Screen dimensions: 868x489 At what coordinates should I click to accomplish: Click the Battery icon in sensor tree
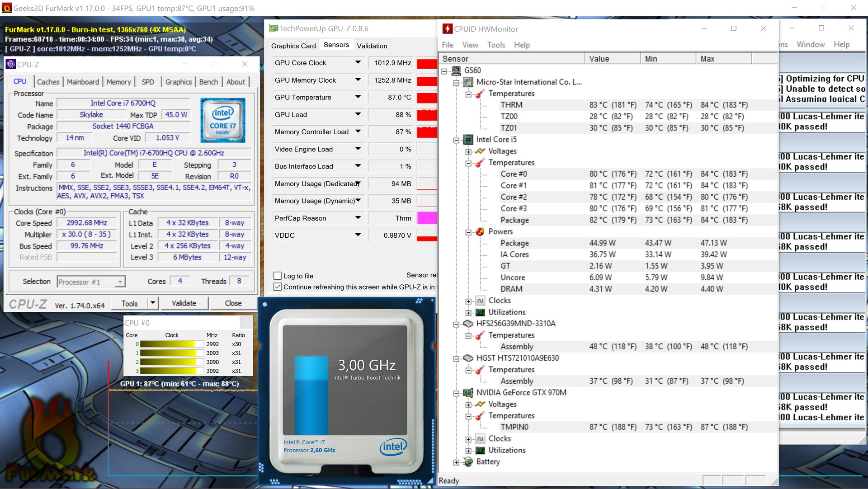[468, 462]
